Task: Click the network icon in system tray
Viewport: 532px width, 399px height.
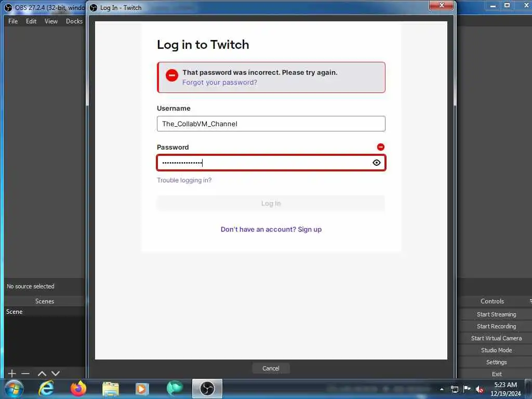Action: point(454,389)
